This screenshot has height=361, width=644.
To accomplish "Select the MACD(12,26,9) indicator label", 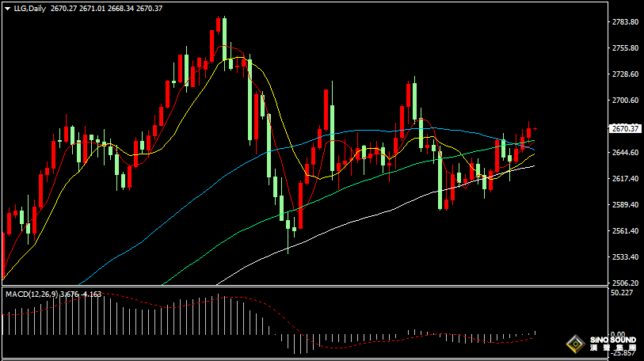I will click(x=32, y=294).
